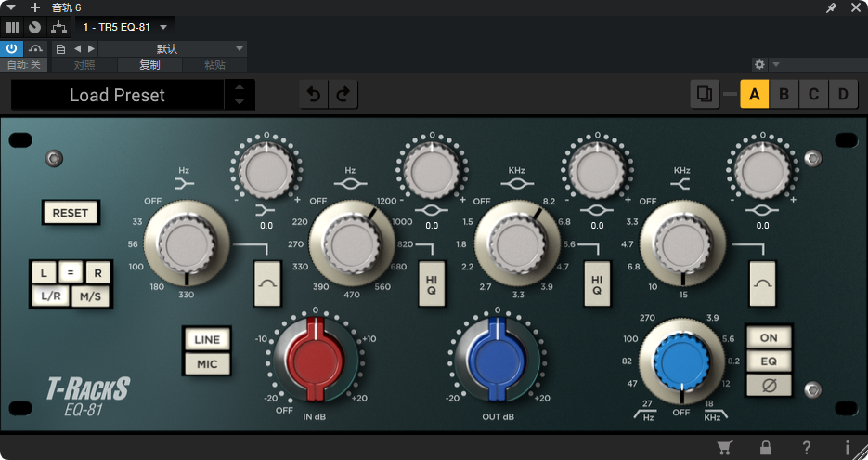Click the undo arrow button
The width and height of the screenshot is (868, 460).
coord(314,95)
